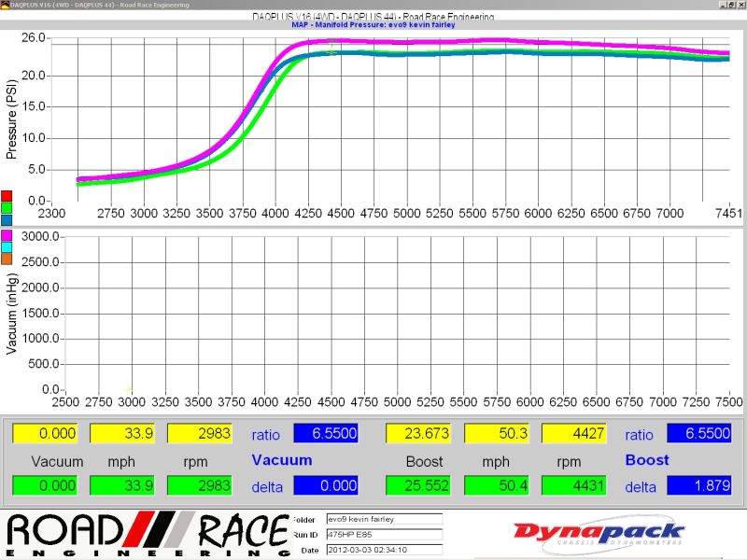Viewport: 747px width, 560px height.
Task: Click the Folder field 'evo9 kevin fairley'
Action: (385, 519)
